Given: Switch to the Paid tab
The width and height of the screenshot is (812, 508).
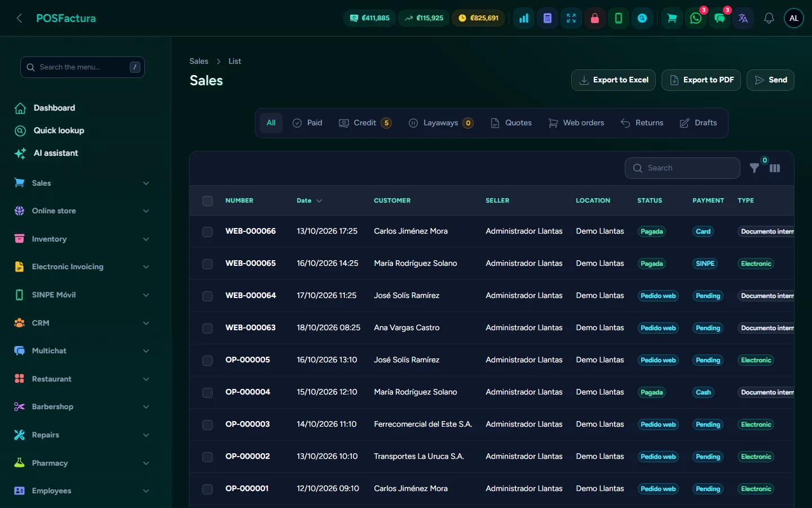Looking at the screenshot, I should click(x=308, y=123).
